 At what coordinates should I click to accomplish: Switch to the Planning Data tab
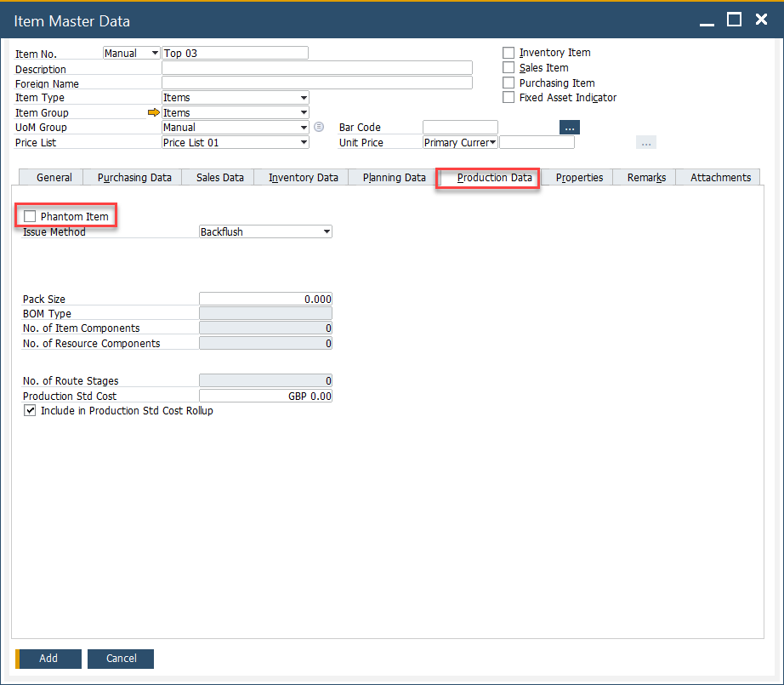click(394, 178)
